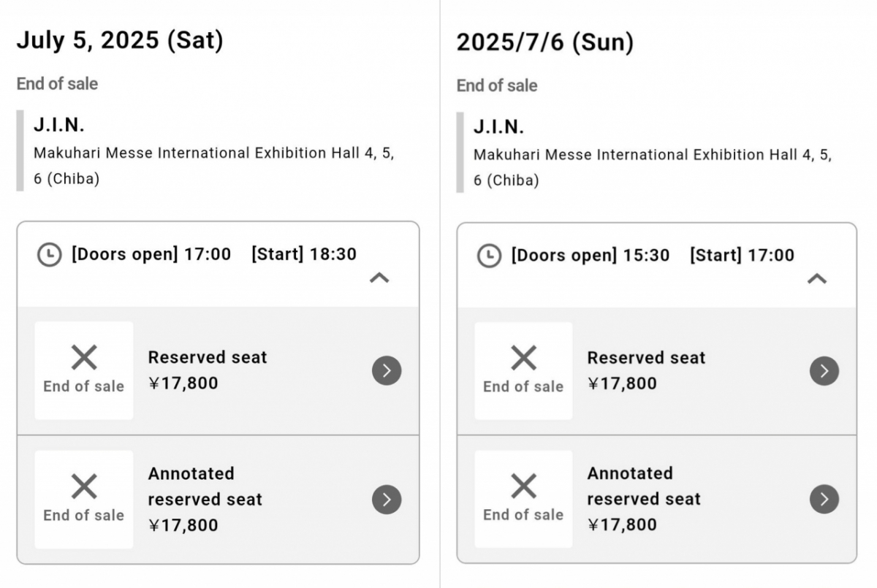Screen dimensions: 877x588
Task: Click arrow icon for July 5 Reserved seat
Action: click(x=387, y=371)
